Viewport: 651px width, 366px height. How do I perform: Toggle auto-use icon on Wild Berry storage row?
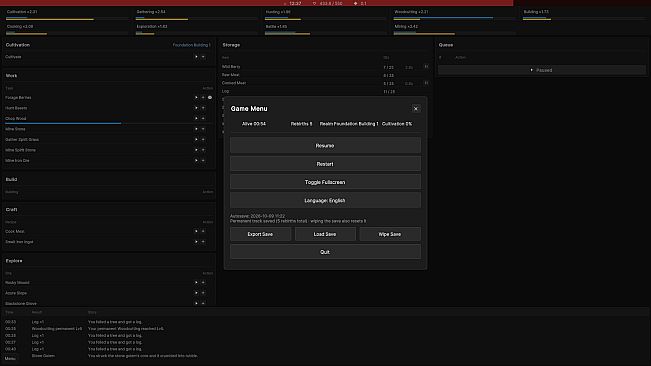pyautogui.click(x=426, y=66)
